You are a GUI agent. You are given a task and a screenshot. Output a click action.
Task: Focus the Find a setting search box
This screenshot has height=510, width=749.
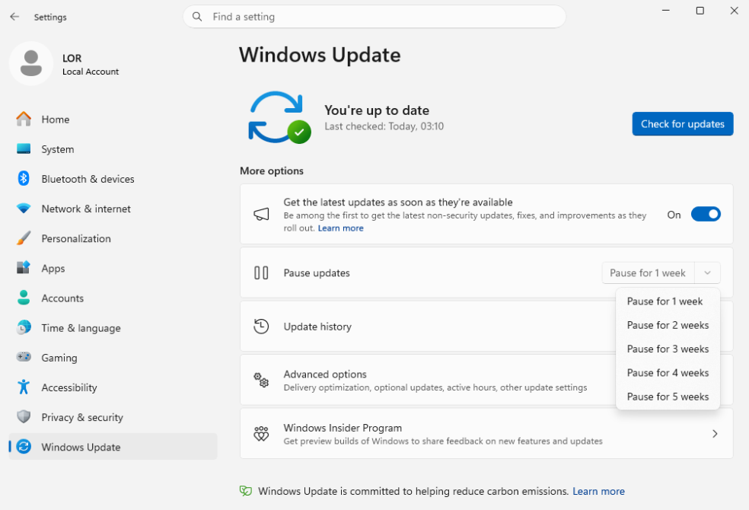(374, 17)
